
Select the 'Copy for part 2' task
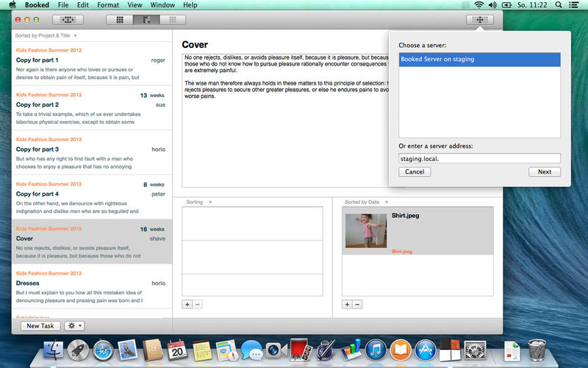point(92,108)
